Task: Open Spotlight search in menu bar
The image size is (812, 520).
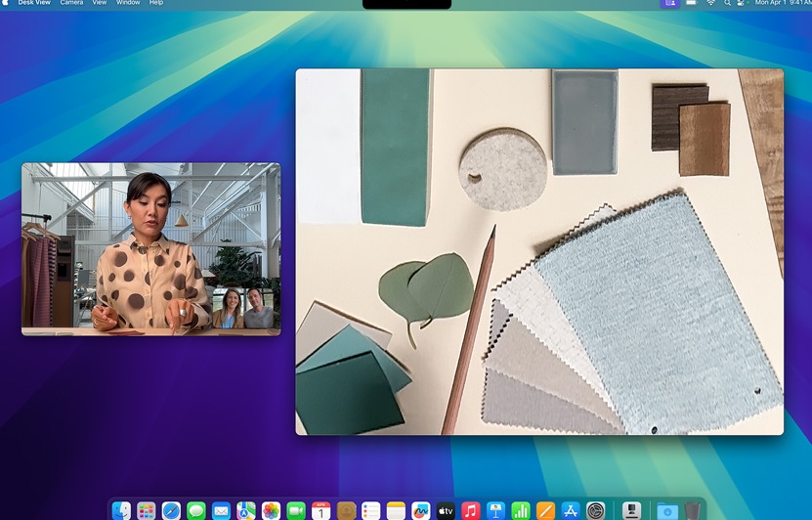Action: pyautogui.click(x=727, y=3)
